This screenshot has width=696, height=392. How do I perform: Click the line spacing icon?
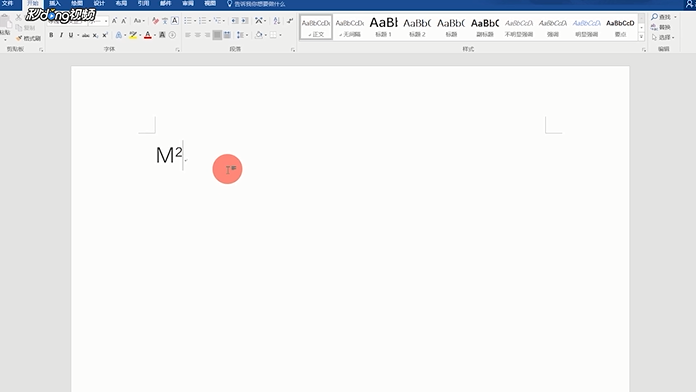[x=240, y=35]
